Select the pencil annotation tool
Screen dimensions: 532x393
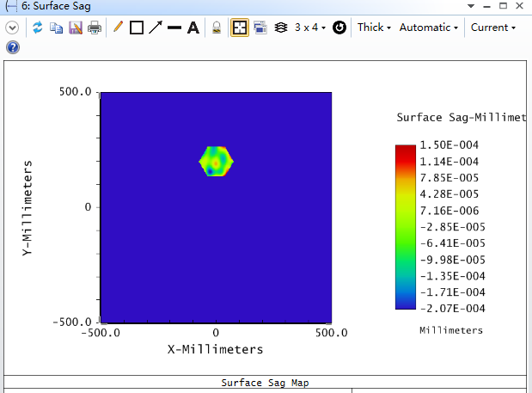click(118, 28)
